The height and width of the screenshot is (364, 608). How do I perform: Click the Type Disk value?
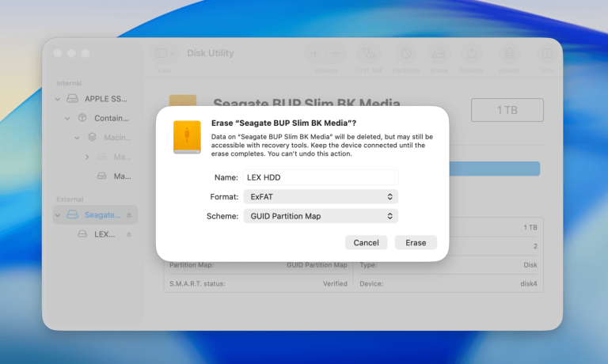pos(530,265)
